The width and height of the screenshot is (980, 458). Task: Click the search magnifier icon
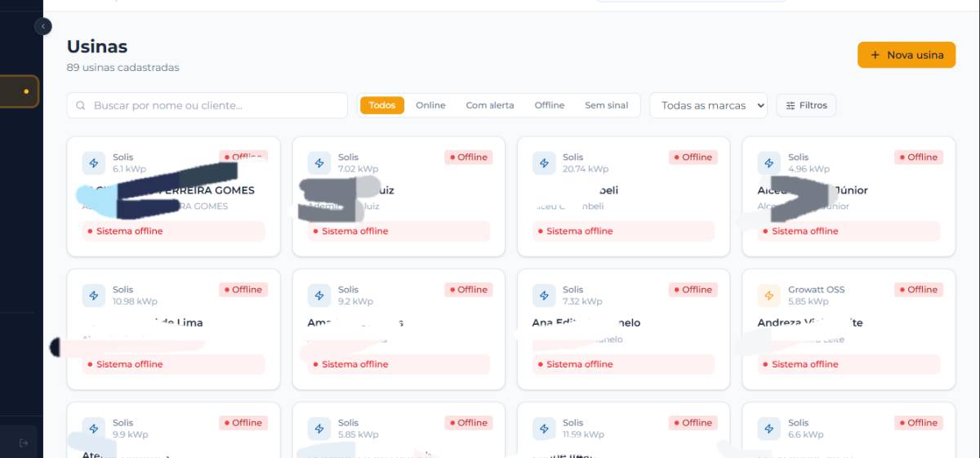(x=81, y=105)
